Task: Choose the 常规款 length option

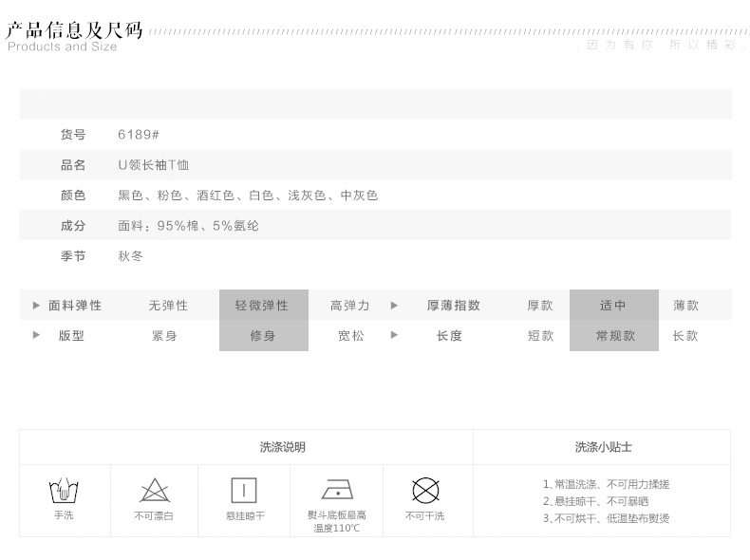Action: click(614, 336)
